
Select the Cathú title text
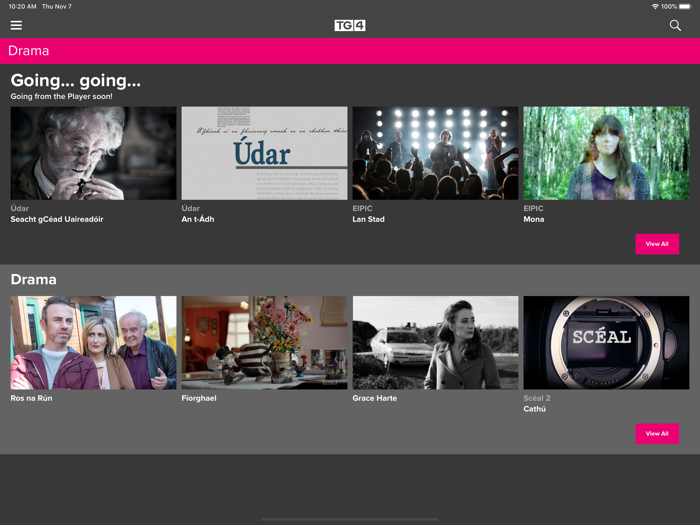pyautogui.click(x=534, y=409)
